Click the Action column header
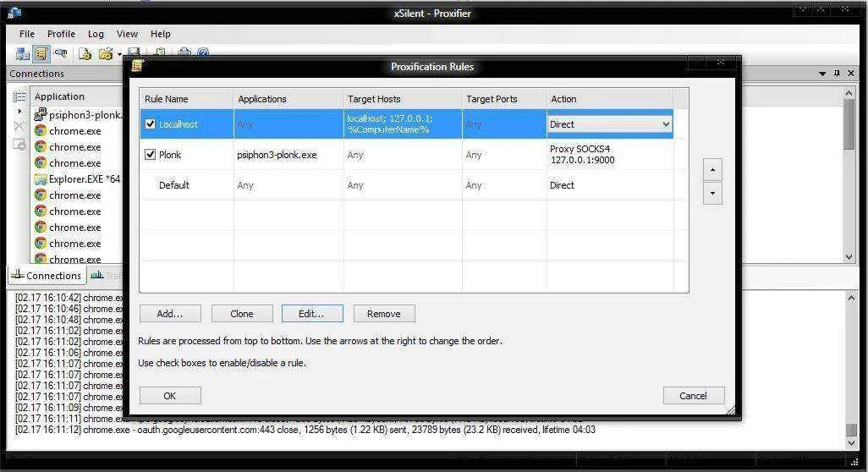The width and height of the screenshot is (868, 472). 610,99
